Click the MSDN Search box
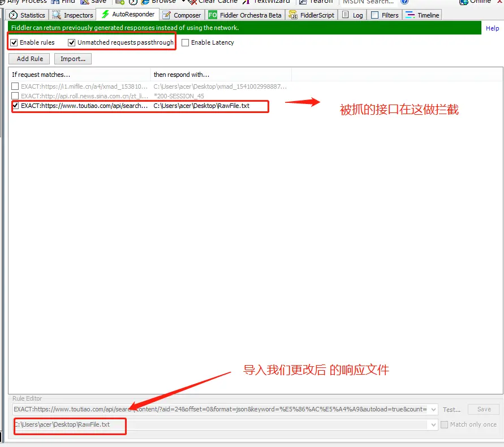The width and height of the screenshot is (504, 447). pos(368,2)
